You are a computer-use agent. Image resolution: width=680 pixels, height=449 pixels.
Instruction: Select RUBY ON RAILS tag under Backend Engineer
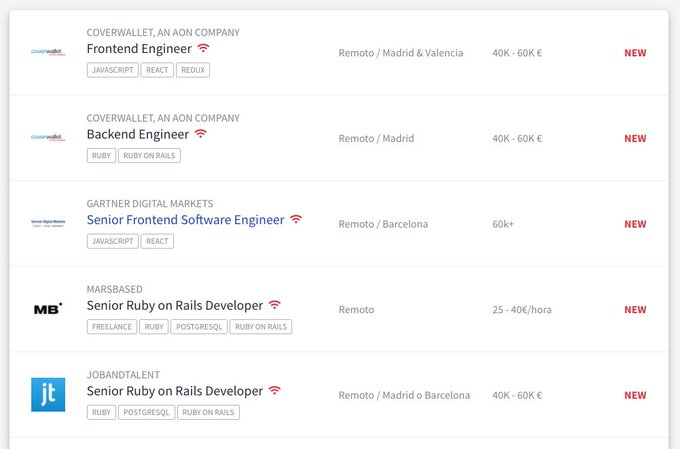149,155
